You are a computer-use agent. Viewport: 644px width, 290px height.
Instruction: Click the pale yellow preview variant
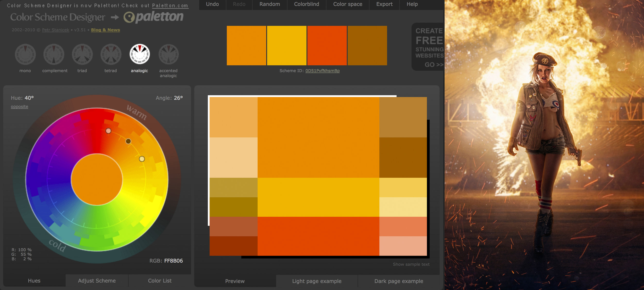pyautogui.click(x=403, y=207)
